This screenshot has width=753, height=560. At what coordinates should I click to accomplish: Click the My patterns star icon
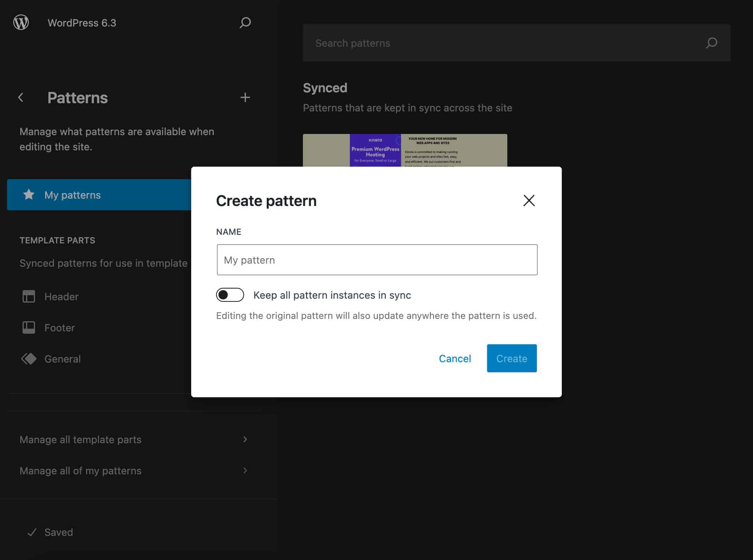(x=29, y=195)
